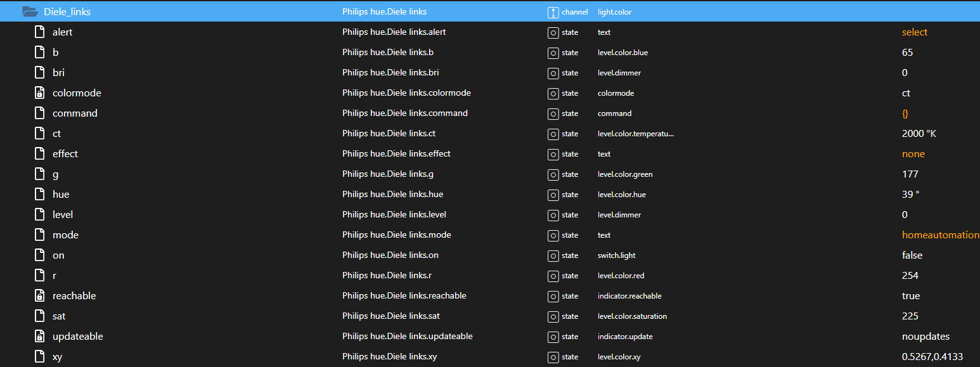This screenshot has height=367, width=980.
Task: Edit the mode value homeautomation
Action: click(939, 235)
